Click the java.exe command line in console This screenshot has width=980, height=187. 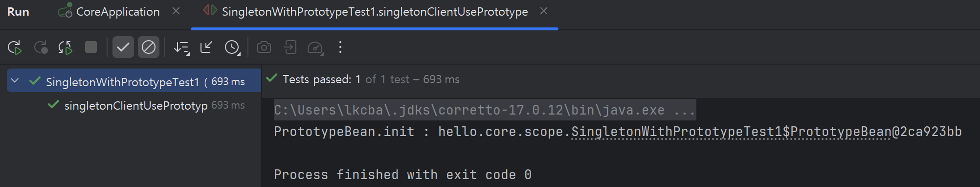point(484,110)
